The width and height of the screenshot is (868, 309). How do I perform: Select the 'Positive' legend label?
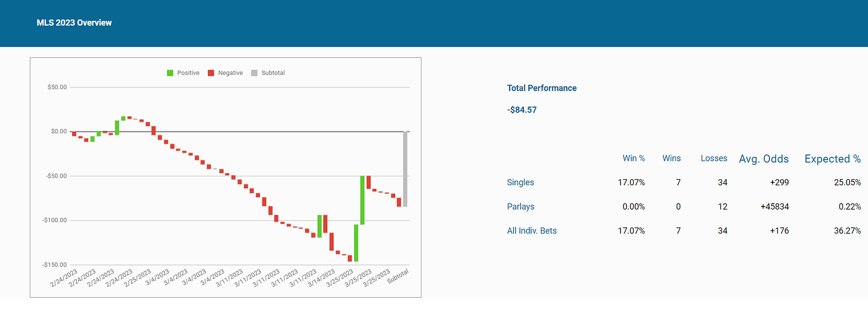(188, 73)
